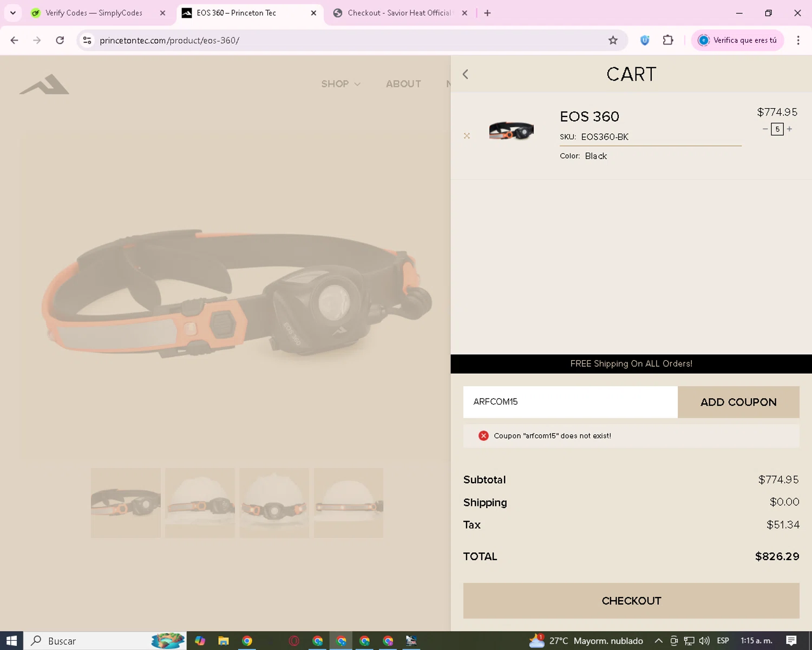Viewport: 812px width, 650px height.
Task: Open the ABOUT navigation link
Action: [x=403, y=84]
